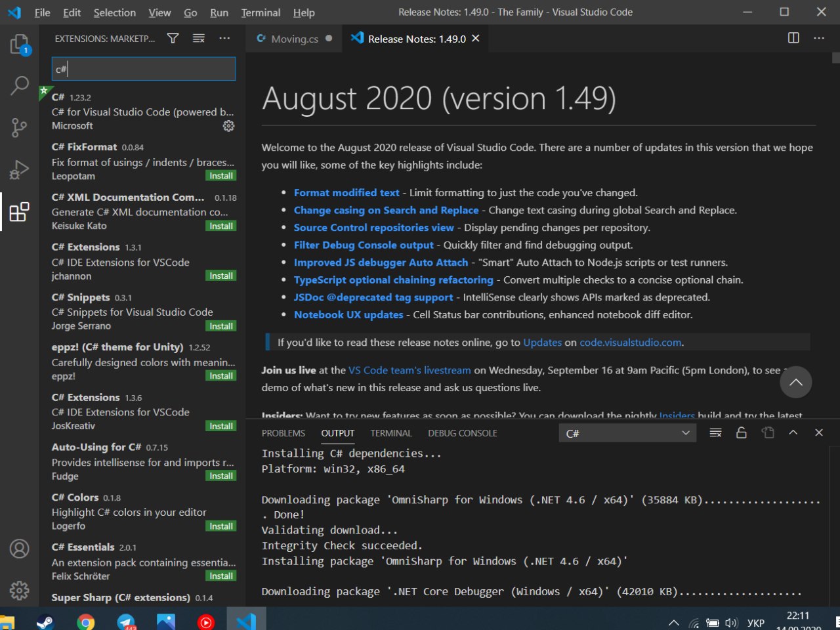Install the C# Essentials extension

tap(221, 576)
